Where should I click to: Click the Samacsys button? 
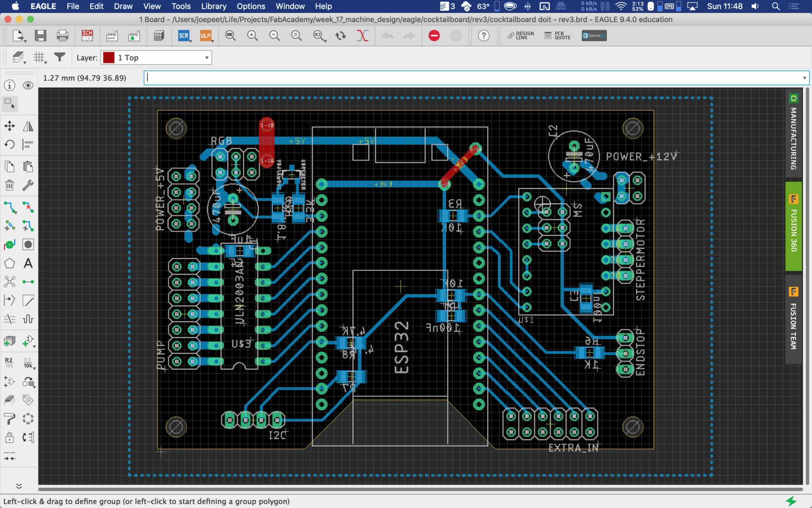tap(594, 36)
